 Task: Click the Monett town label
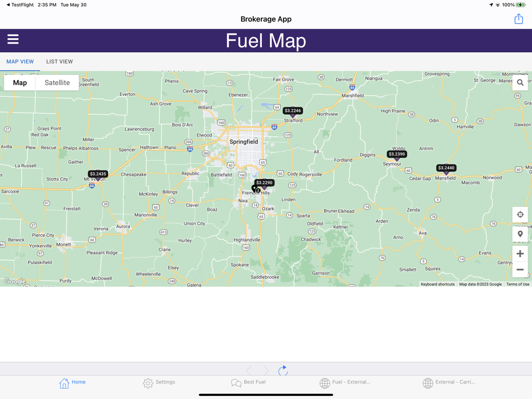point(63,245)
